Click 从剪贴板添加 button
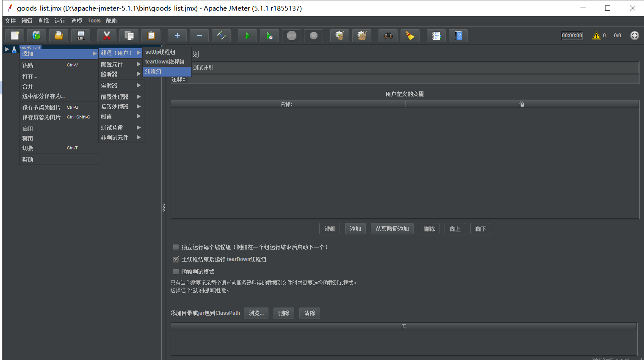This screenshot has height=360, width=644. [x=392, y=229]
